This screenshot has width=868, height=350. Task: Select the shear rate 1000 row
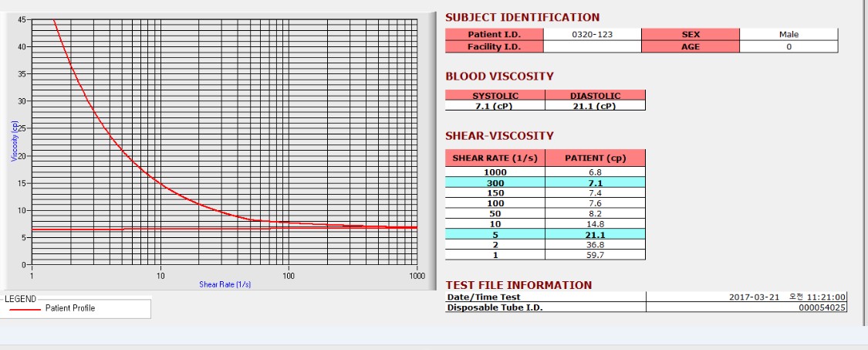pos(545,172)
